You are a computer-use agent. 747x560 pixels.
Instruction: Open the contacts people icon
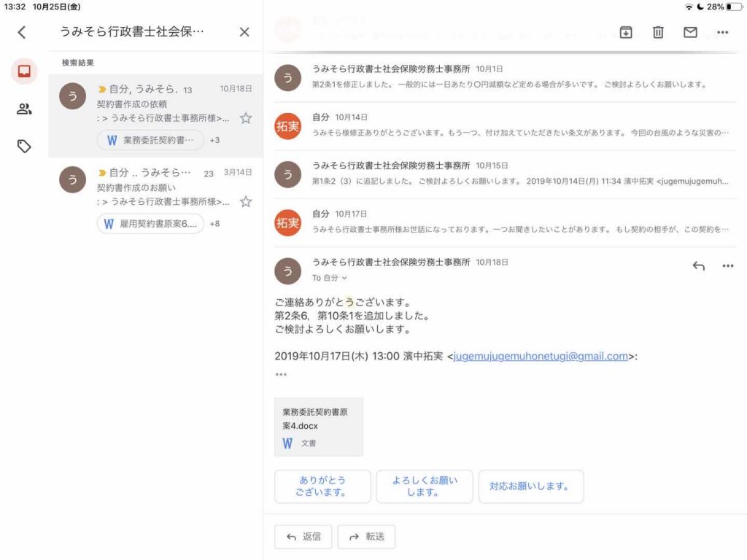tap(24, 109)
